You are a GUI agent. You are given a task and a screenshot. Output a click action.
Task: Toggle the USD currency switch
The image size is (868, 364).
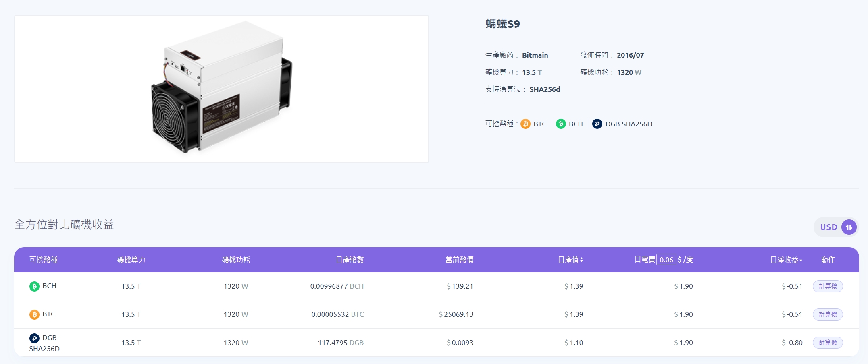click(849, 227)
